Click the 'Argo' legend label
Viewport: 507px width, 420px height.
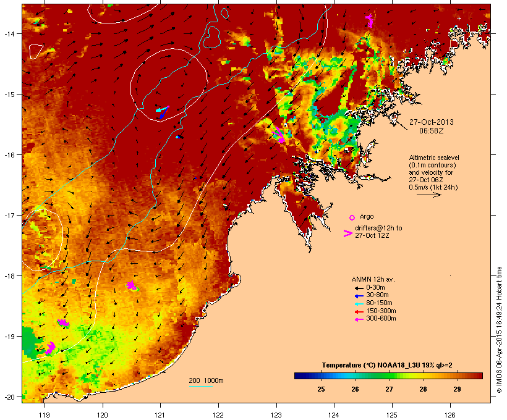point(367,216)
